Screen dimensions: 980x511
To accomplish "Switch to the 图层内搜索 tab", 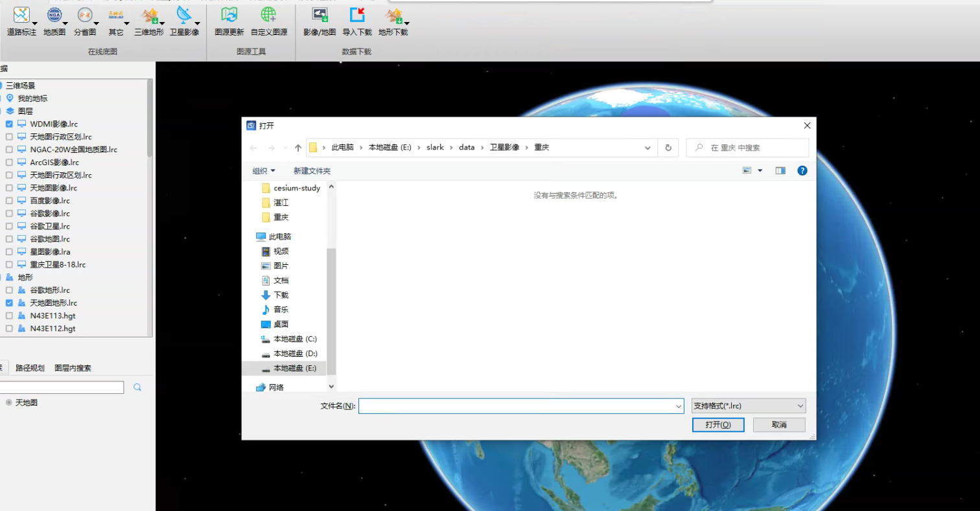I will click(73, 368).
